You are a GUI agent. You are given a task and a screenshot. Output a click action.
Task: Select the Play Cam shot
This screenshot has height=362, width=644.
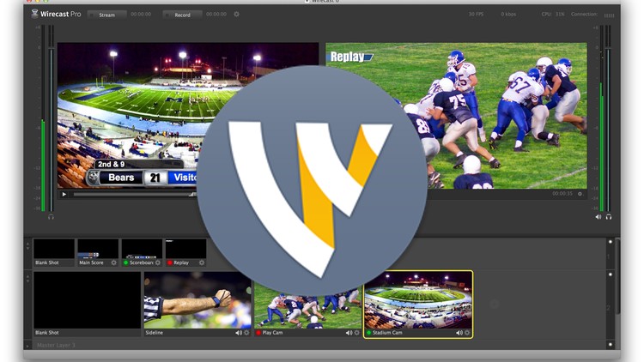point(308,304)
